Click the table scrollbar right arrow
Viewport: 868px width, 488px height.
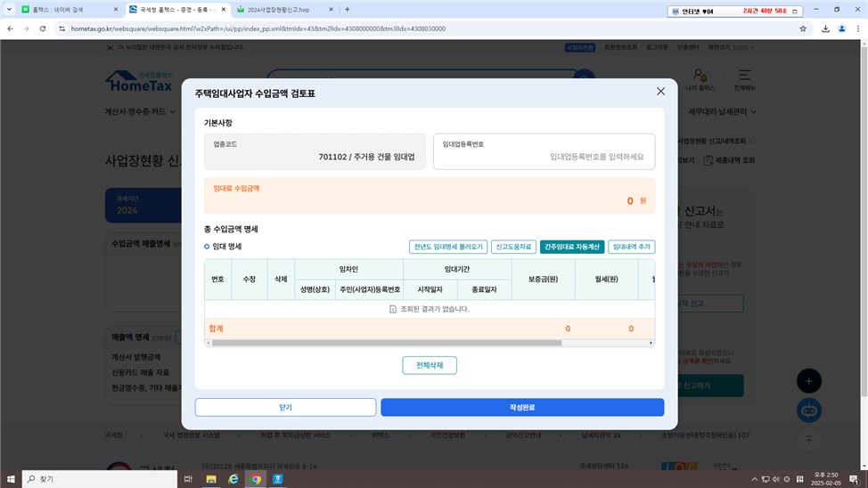(651, 343)
